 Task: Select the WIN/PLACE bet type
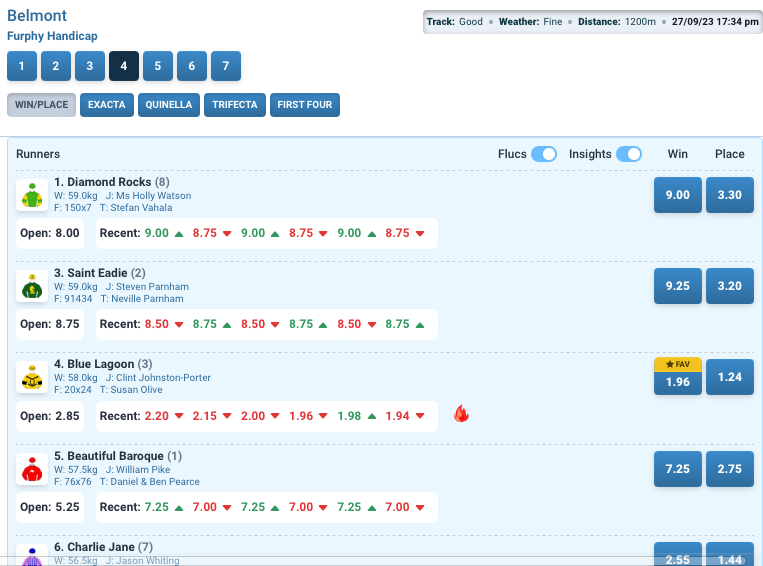[x=41, y=105]
